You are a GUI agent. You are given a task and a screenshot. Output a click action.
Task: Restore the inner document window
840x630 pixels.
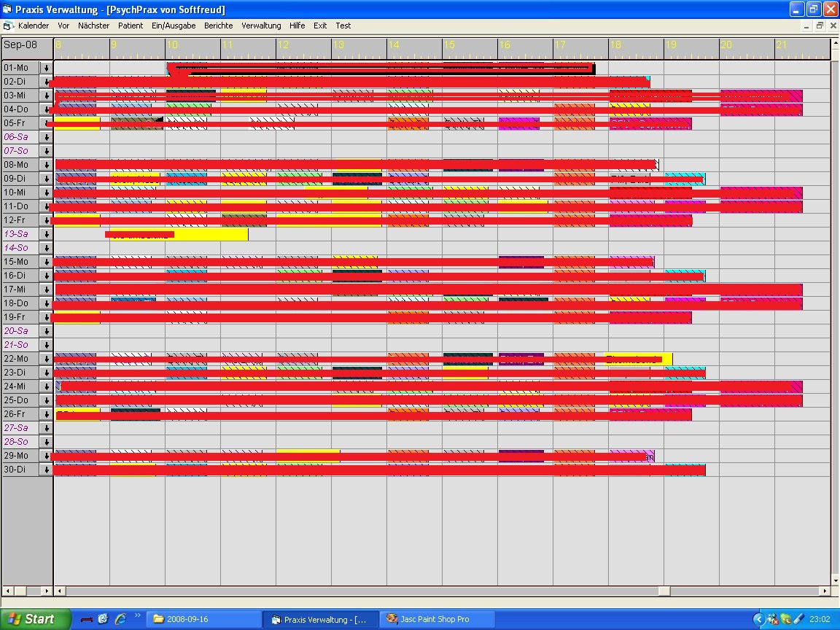[820, 26]
